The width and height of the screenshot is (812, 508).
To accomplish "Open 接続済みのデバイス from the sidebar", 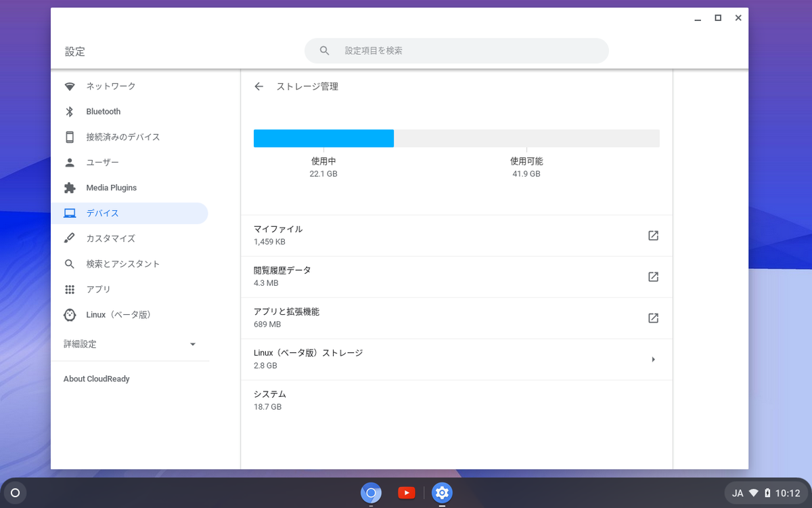I will point(70,137).
